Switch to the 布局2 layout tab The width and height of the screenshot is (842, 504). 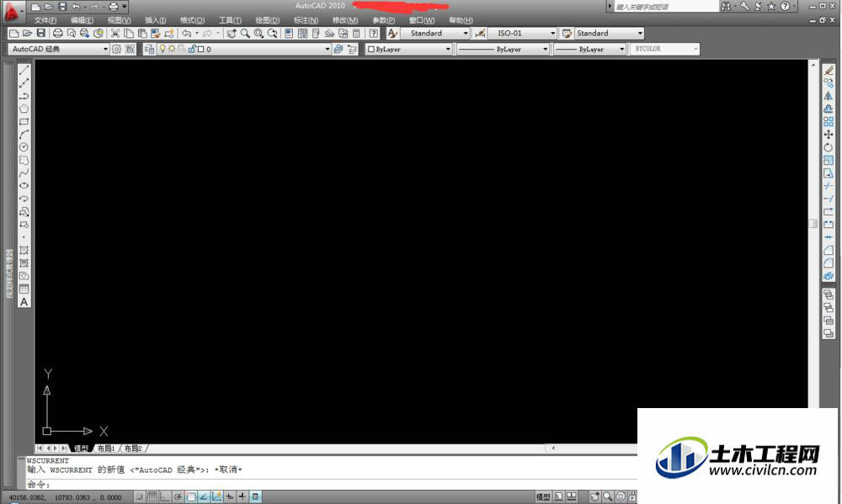133,448
